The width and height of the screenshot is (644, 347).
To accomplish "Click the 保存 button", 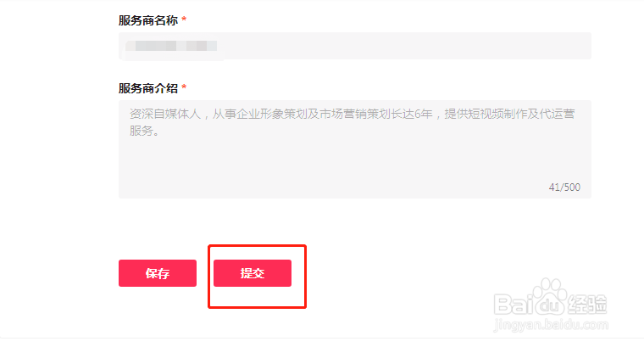I will (158, 273).
